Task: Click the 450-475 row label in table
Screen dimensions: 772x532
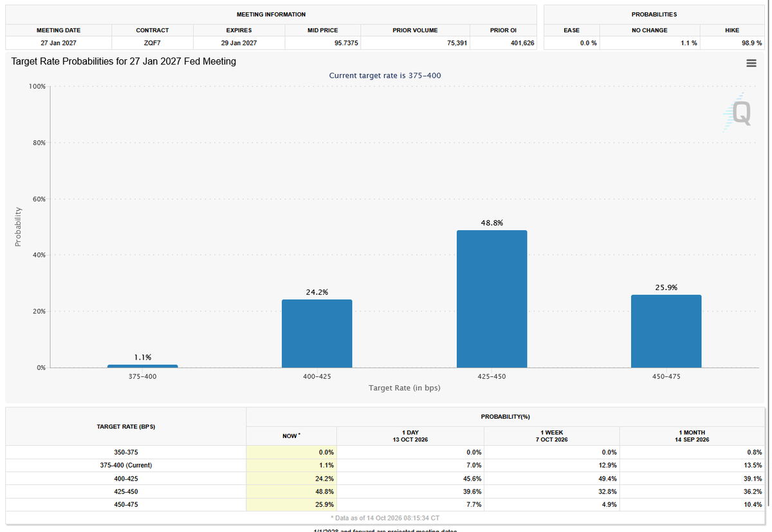Action: coord(126,505)
